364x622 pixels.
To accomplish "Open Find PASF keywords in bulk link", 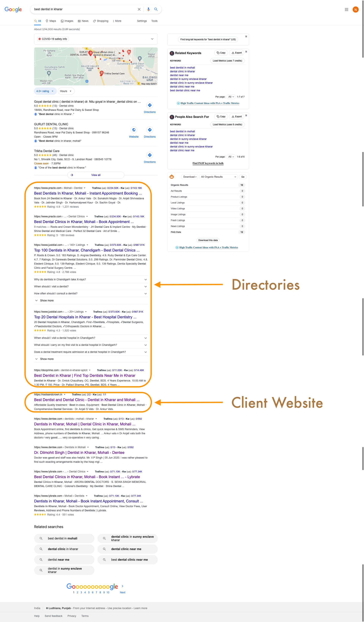I will click(x=208, y=163).
